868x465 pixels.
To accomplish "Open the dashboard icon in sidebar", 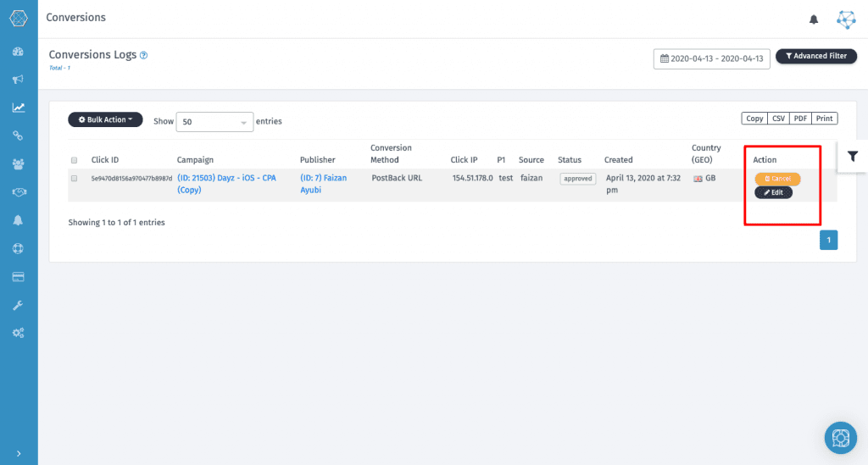I will 18,52.
